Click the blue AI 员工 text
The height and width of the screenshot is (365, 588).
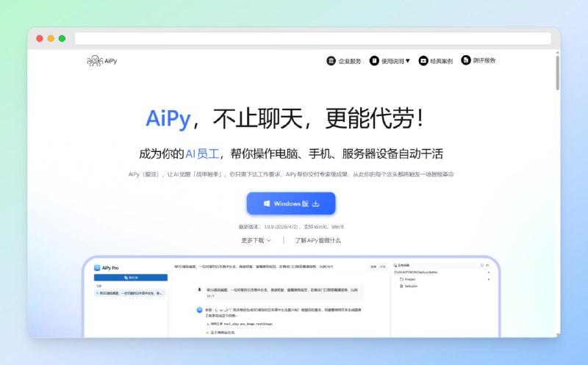tap(203, 153)
